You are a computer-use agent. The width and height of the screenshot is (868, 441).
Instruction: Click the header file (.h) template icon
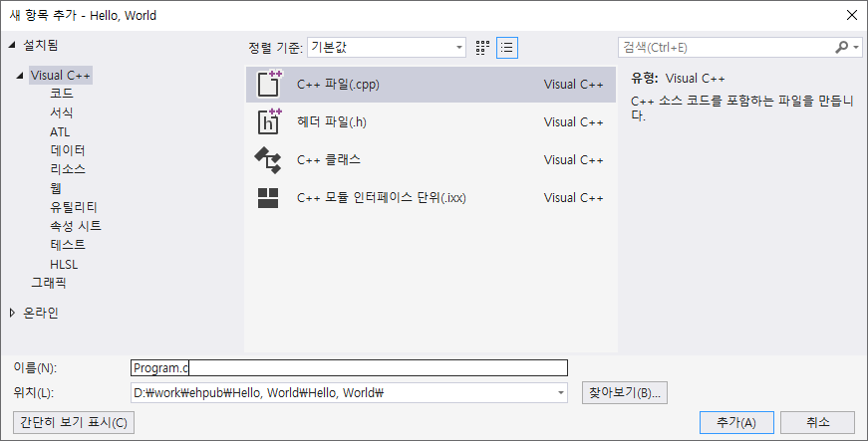point(270,121)
